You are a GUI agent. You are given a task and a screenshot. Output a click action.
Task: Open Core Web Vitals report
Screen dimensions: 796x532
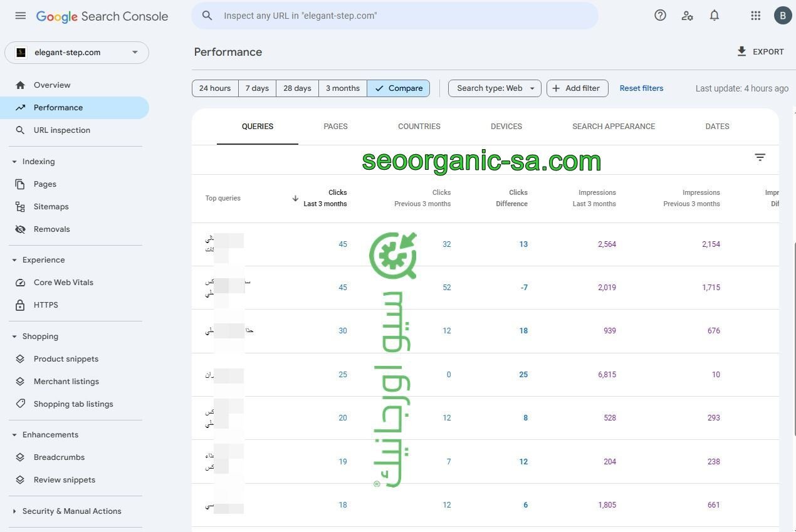pos(63,283)
